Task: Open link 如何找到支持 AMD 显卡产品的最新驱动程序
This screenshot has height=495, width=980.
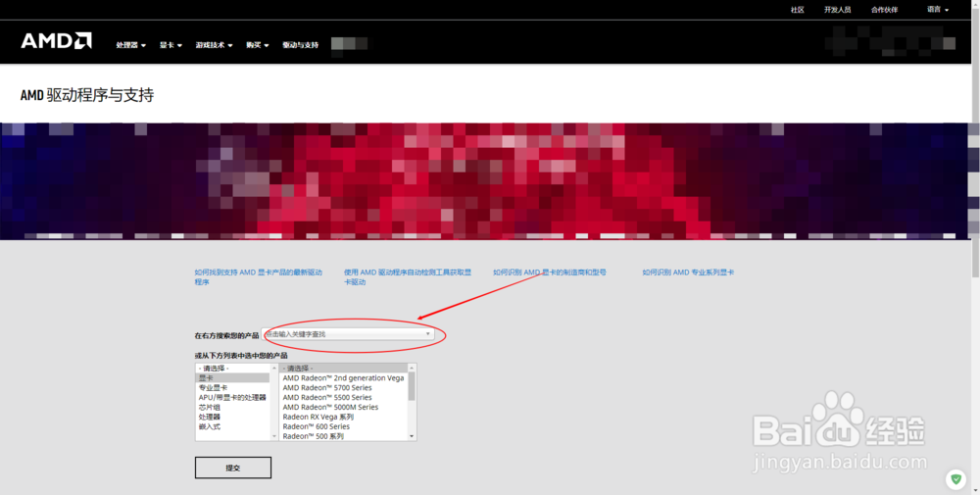Action: point(258,276)
